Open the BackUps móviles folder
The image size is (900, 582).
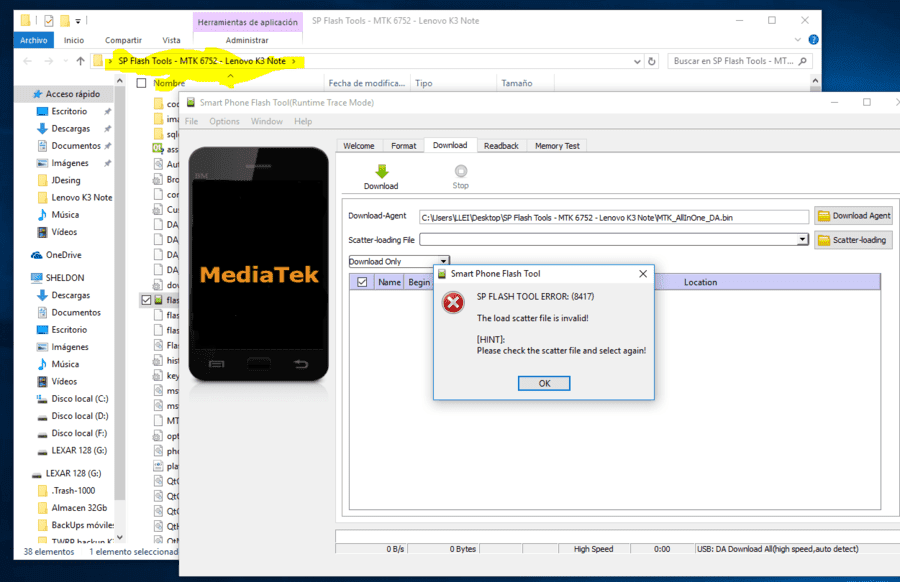[x=82, y=525]
